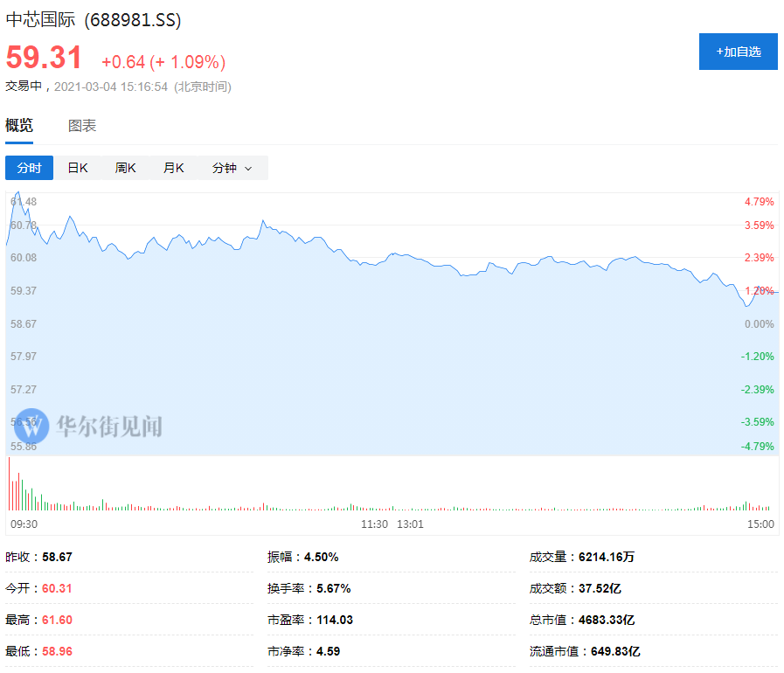Click the 市盈率 114.03 value

pos(335,620)
